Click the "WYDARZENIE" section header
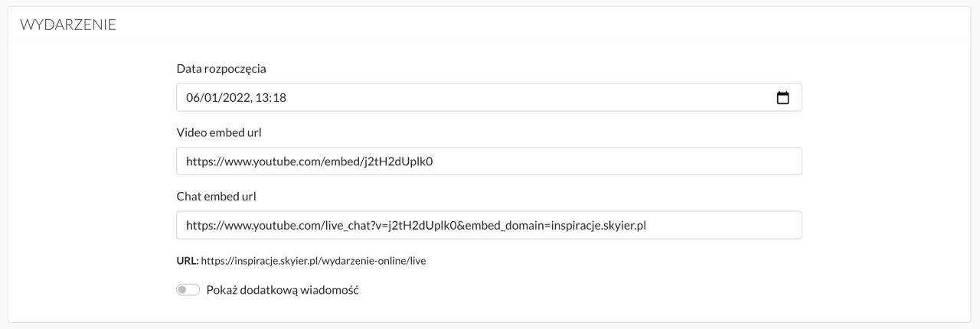This screenshot has height=329, width=980. (x=68, y=24)
